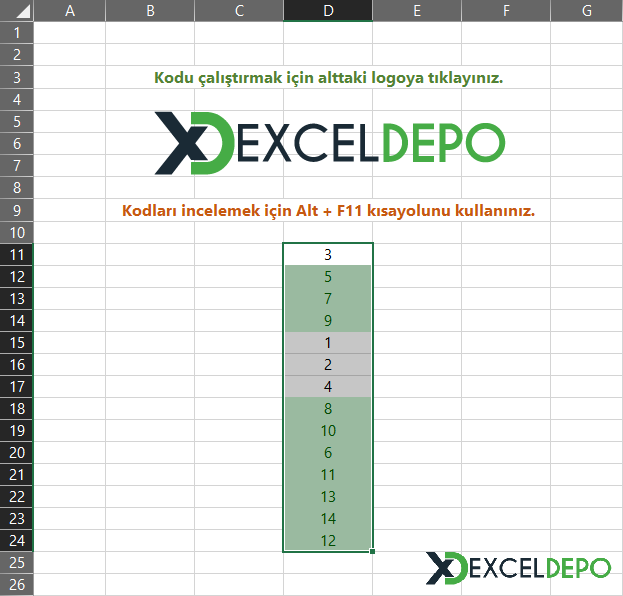Select column C header
Viewport: 623px width, 596px height.
[239, 10]
